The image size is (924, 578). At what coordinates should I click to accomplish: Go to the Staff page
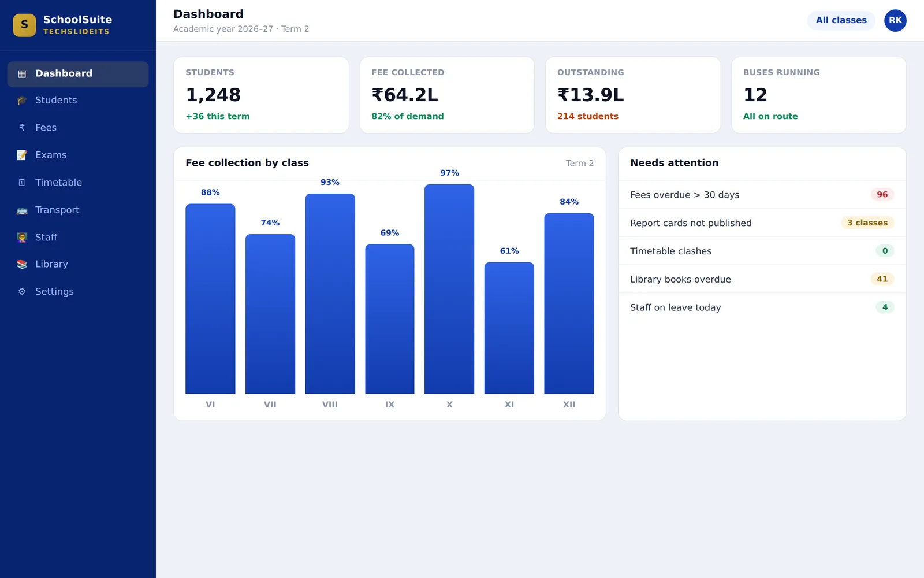[x=78, y=237]
